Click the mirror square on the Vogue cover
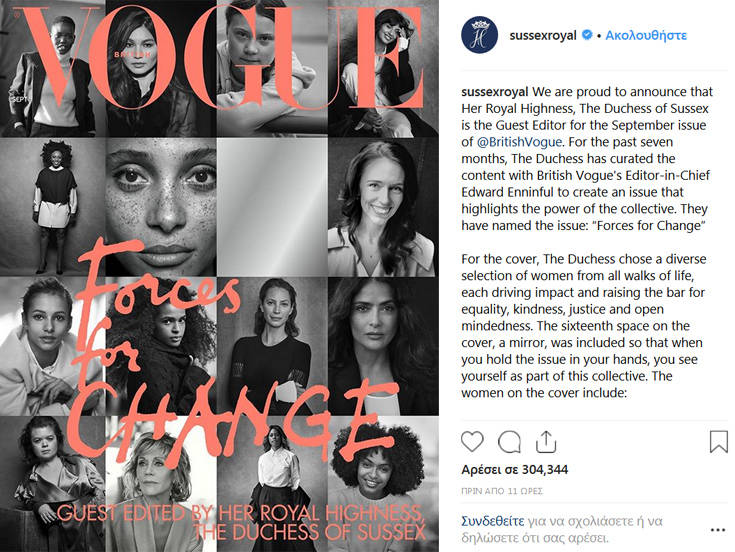The width and height of the screenshot is (735, 552). 272,207
